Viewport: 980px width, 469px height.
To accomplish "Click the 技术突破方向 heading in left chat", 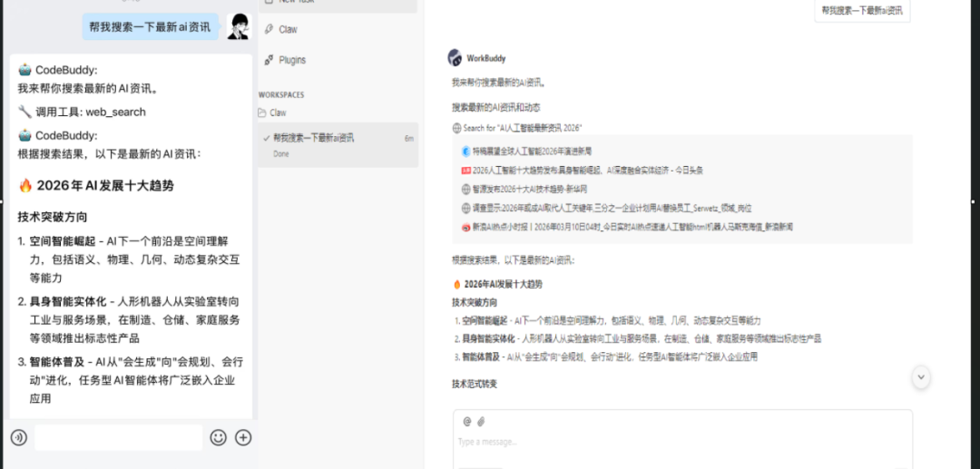I will tap(53, 218).
